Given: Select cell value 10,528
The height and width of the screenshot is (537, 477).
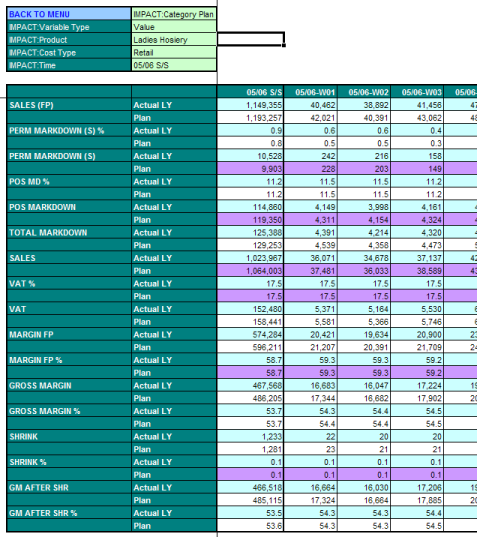Looking at the screenshot, I should pyautogui.click(x=250, y=156).
